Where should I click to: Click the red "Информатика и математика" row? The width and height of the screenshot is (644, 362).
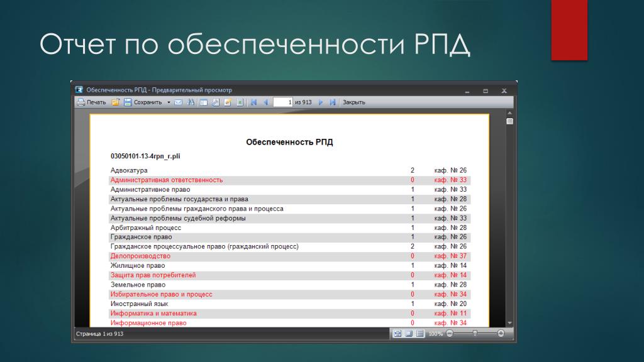(289, 313)
